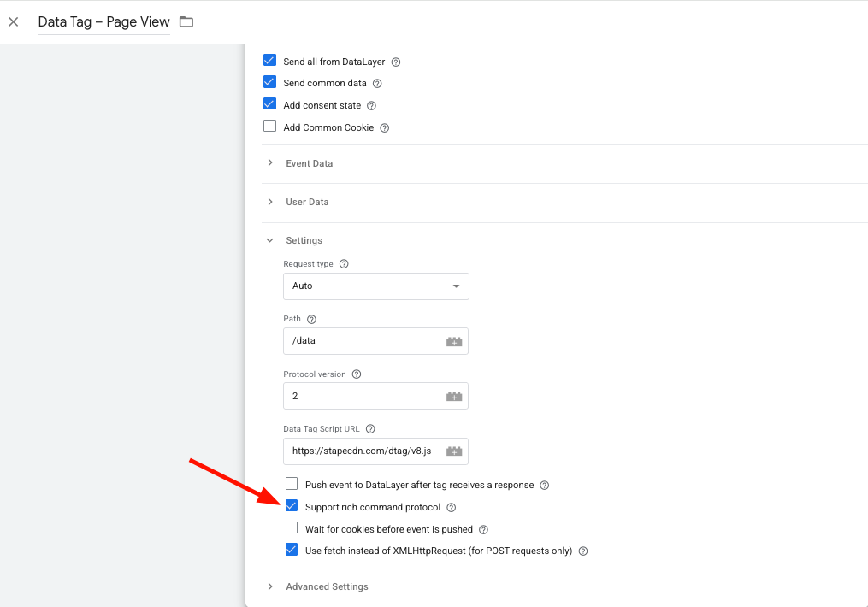Image resolution: width=868 pixels, height=607 pixels.
Task: Click help icon next to Add Common Cookie
Action: click(384, 128)
